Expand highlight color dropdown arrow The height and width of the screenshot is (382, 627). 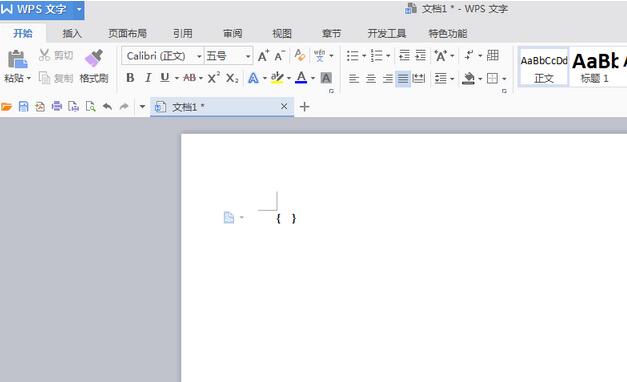point(289,78)
